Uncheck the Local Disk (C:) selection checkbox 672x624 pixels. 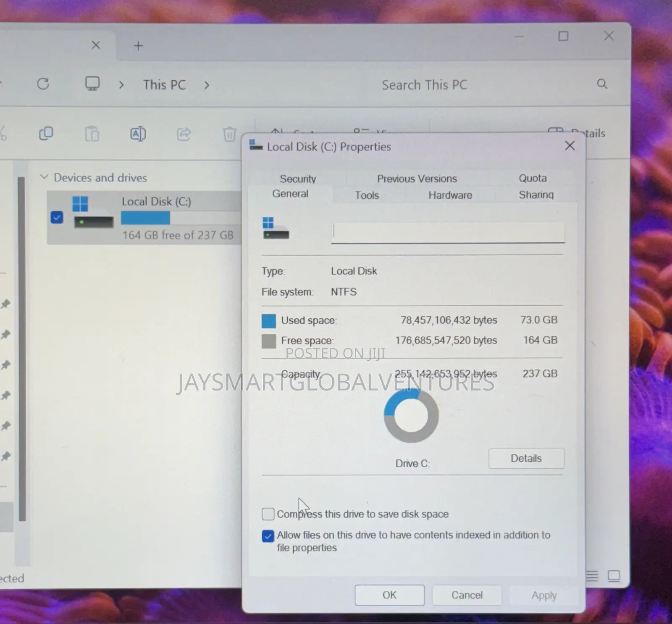tap(57, 218)
